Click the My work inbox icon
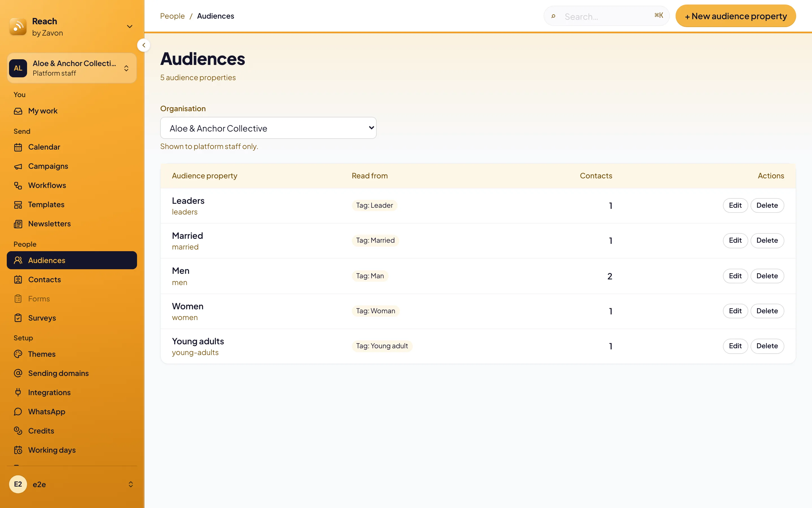 tap(18, 111)
